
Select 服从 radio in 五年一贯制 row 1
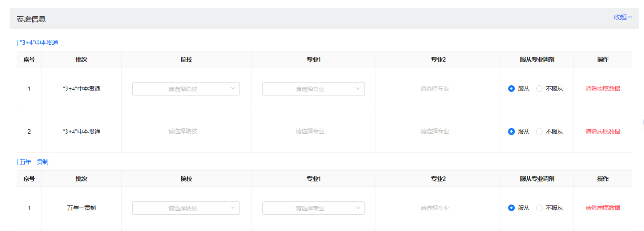click(x=512, y=208)
